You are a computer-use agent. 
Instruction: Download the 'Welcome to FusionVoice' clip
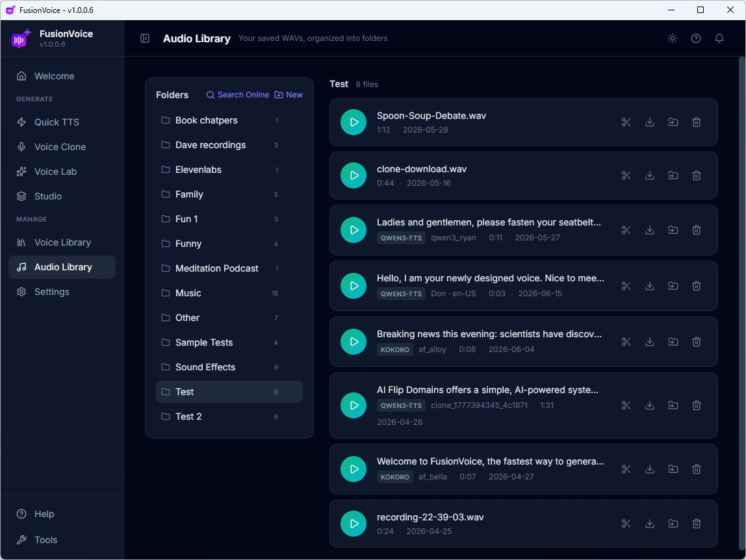649,469
